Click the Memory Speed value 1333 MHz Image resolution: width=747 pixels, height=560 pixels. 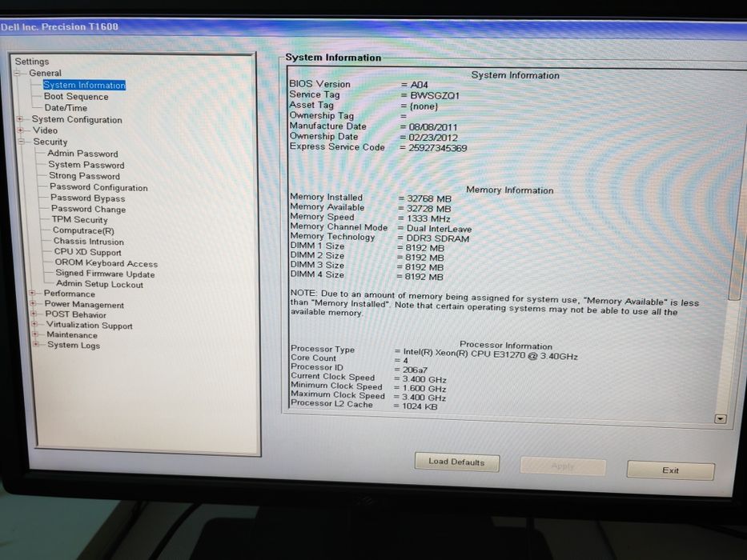pos(428,218)
